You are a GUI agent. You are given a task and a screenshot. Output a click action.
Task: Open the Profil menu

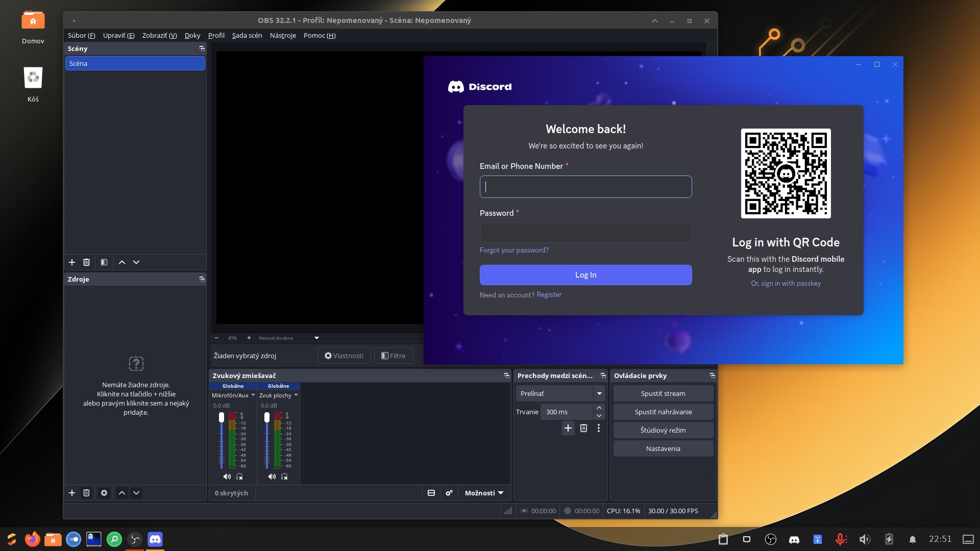pyautogui.click(x=216, y=35)
